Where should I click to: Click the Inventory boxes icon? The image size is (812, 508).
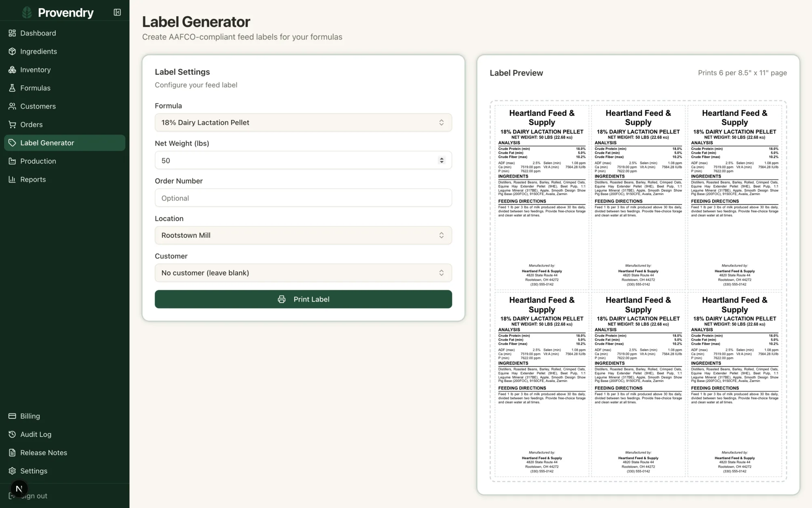(12, 69)
